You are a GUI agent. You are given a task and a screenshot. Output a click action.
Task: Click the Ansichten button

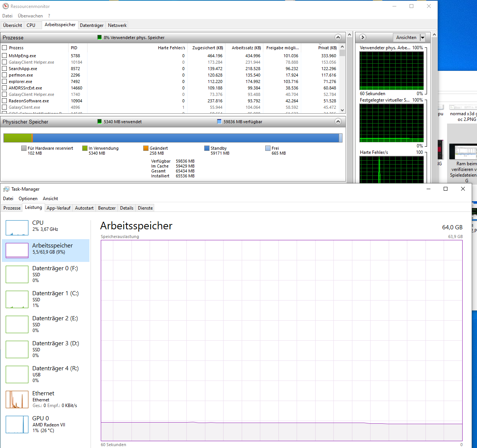[406, 38]
